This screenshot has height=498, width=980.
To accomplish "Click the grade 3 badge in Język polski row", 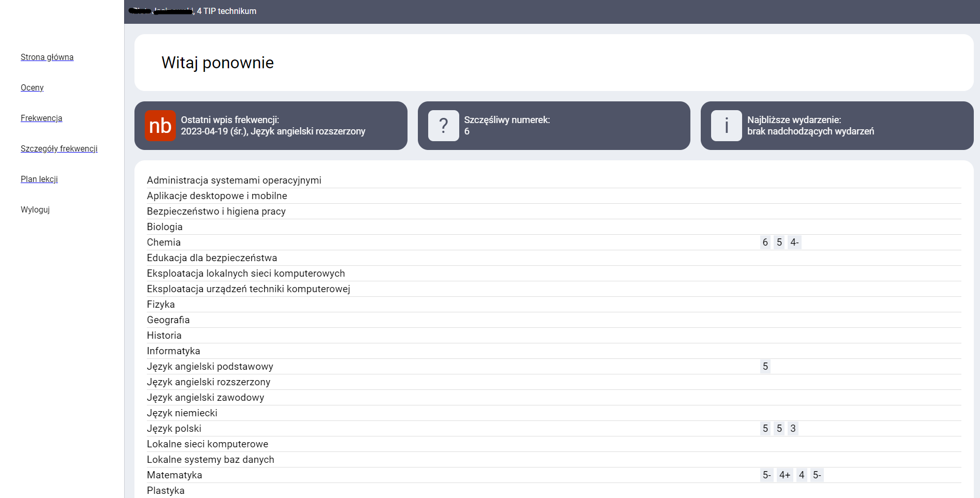I will [x=793, y=428].
